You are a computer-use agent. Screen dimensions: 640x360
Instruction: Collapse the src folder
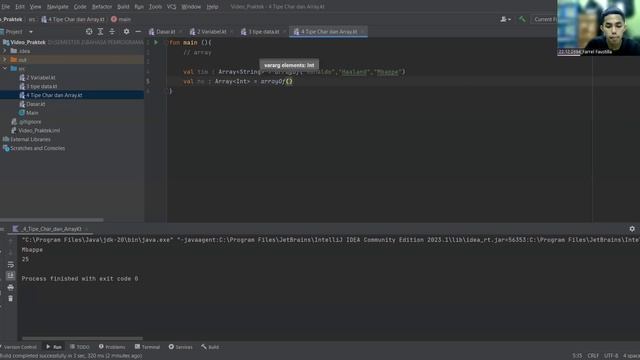[4, 69]
